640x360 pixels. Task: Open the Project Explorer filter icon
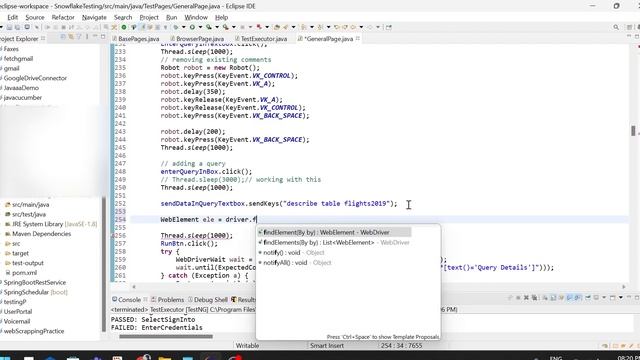pyautogui.click(x=79, y=37)
